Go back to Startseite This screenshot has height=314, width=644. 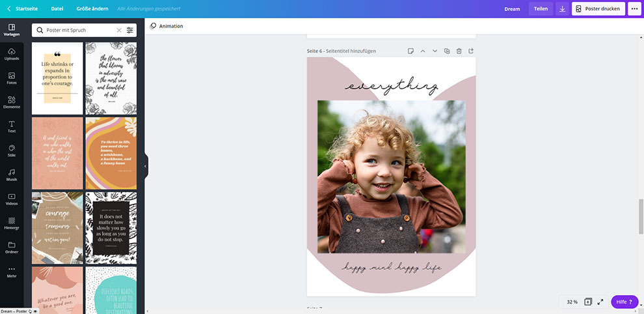23,8
